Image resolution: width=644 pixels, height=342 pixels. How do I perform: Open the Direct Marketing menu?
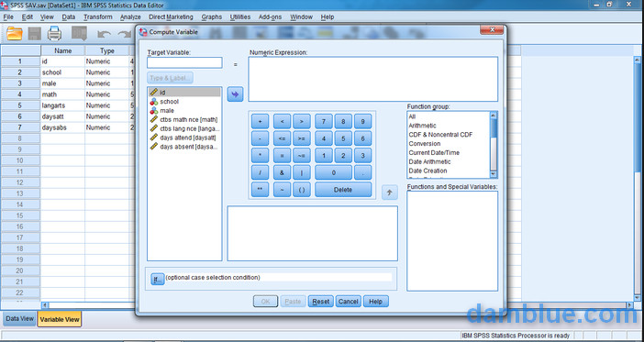pyautogui.click(x=171, y=17)
